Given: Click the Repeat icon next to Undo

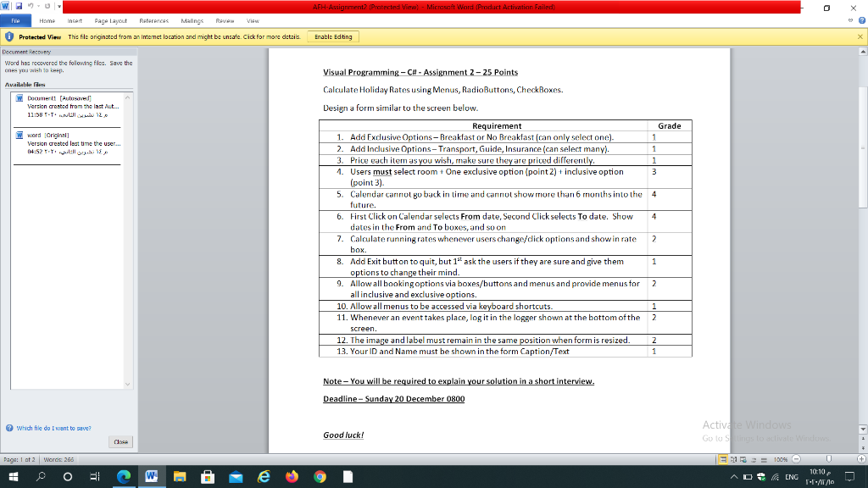Looking at the screenshot, I should coord(47,6).
